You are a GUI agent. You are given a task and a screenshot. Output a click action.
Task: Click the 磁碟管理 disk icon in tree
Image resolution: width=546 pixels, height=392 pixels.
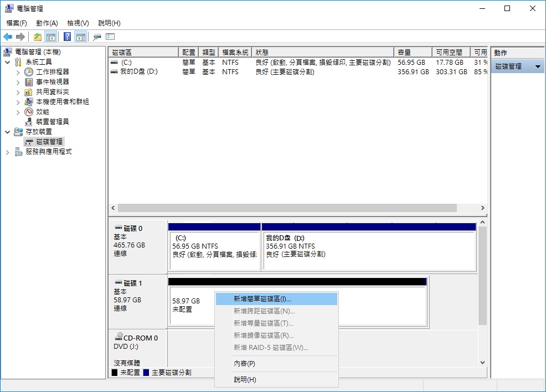[x=29, y=142]
